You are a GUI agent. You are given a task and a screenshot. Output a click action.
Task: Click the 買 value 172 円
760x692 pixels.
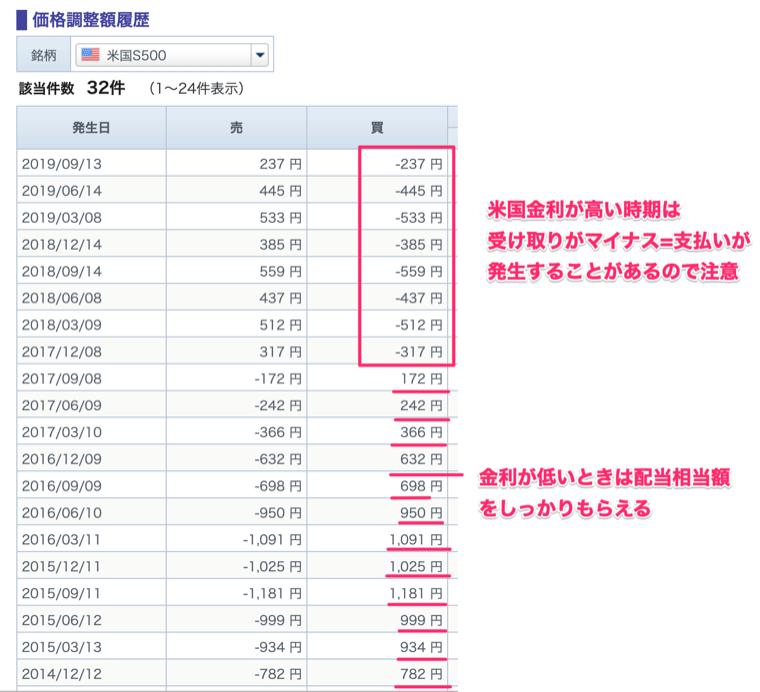pos(421,378)
